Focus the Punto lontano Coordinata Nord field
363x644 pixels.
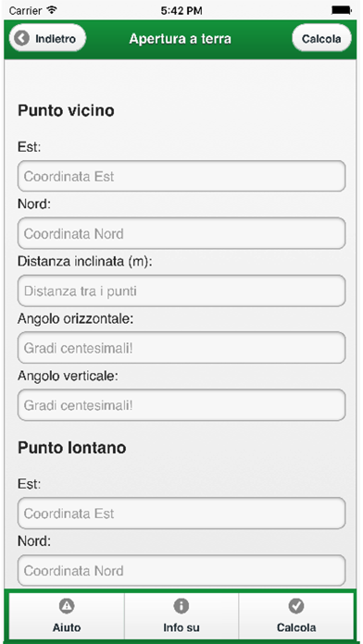pos(181,571)
